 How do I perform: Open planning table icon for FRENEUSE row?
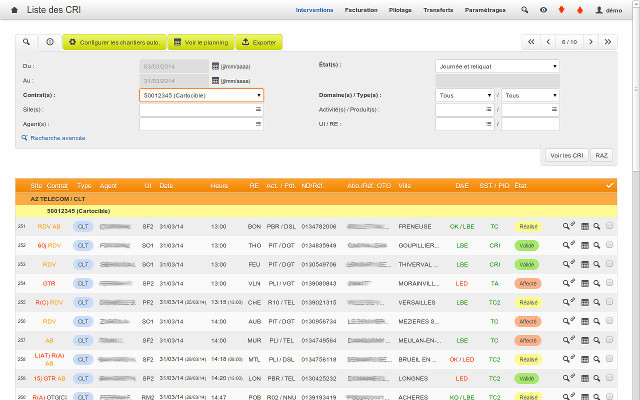point(585,226)
